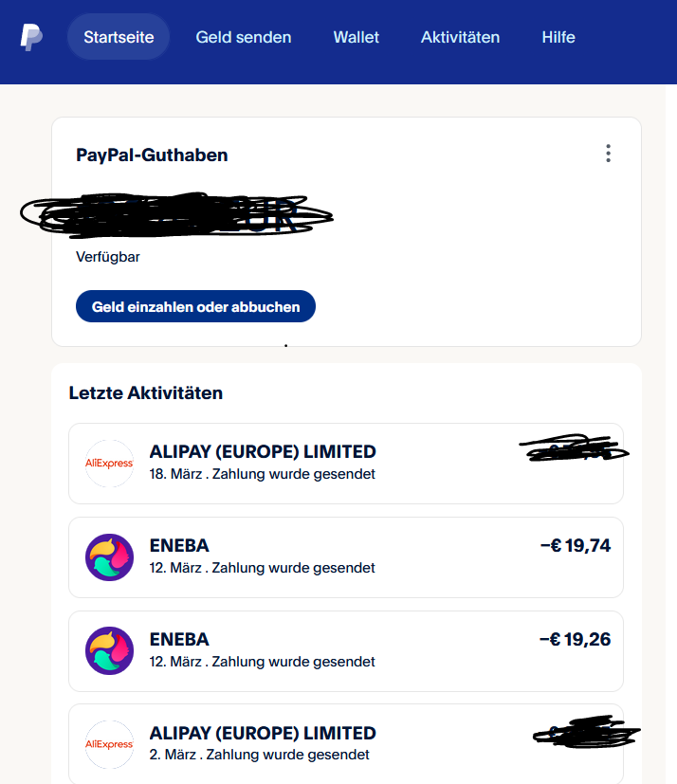Click the Letzte Aktivitäten heading
Image resolution: width=677 pixels, height=784 pixels.
(146, 392)
